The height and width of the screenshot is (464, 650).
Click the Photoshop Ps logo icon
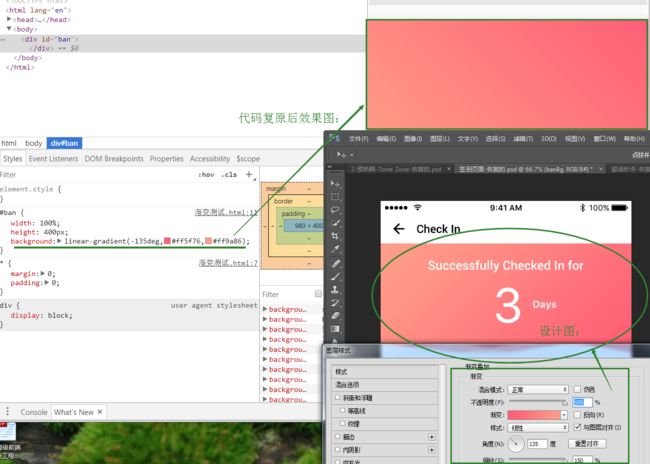pyautogui.click(x=334, y=138)
